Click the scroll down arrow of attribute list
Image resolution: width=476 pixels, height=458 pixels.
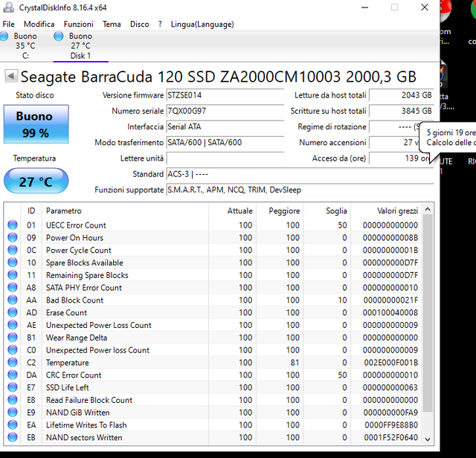click(x=428, y=439)
